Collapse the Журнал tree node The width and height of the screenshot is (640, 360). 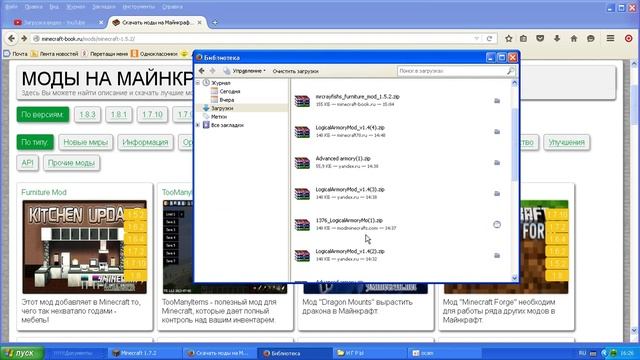tap(198, 83)
